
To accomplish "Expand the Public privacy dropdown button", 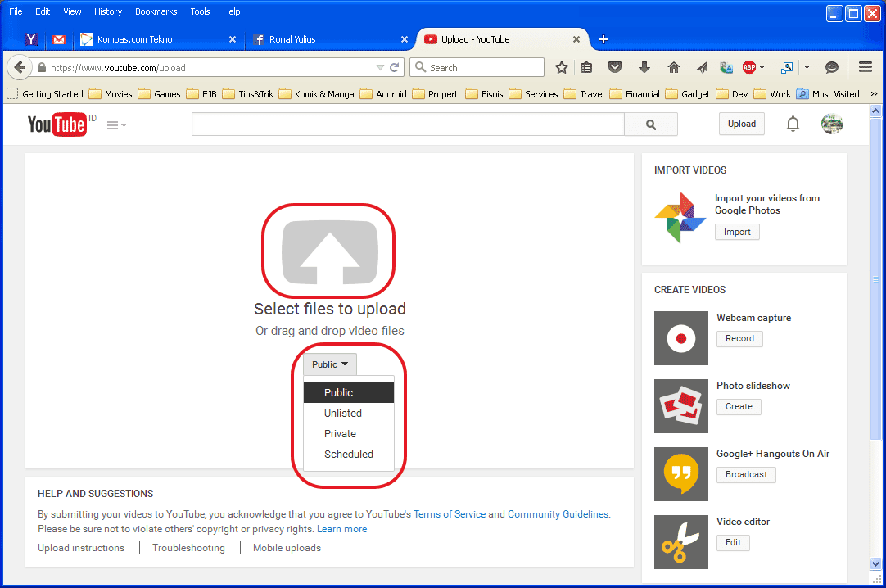I will 330,364.
